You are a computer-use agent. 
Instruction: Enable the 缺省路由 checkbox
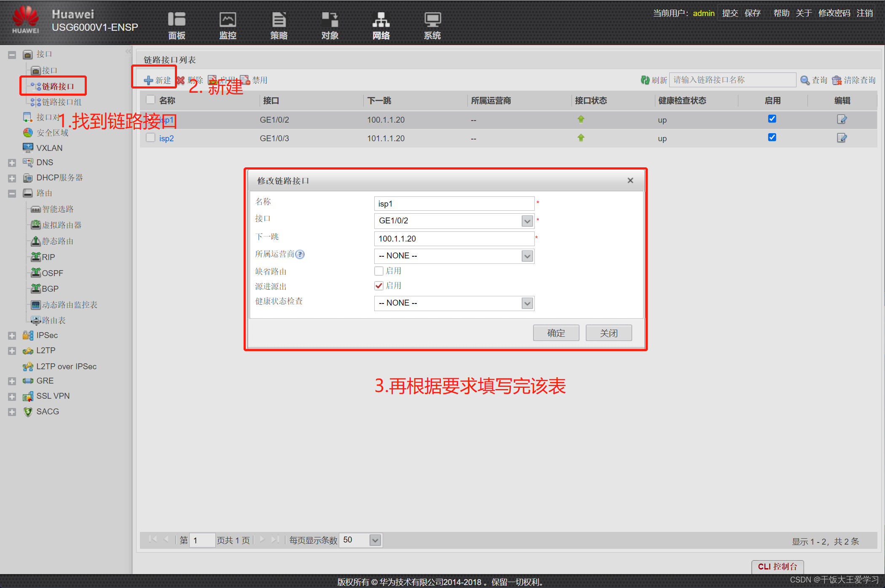click(x=379, y=271)
